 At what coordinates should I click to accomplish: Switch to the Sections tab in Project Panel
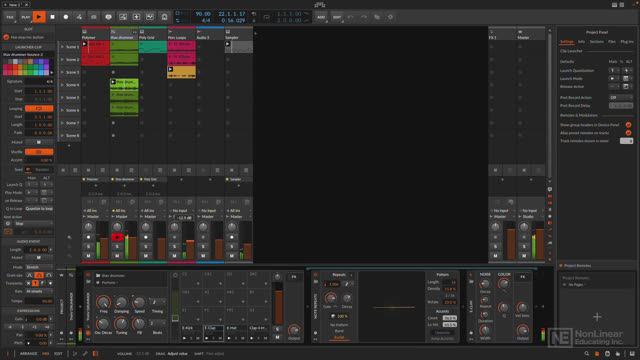(x=596, y=42)
